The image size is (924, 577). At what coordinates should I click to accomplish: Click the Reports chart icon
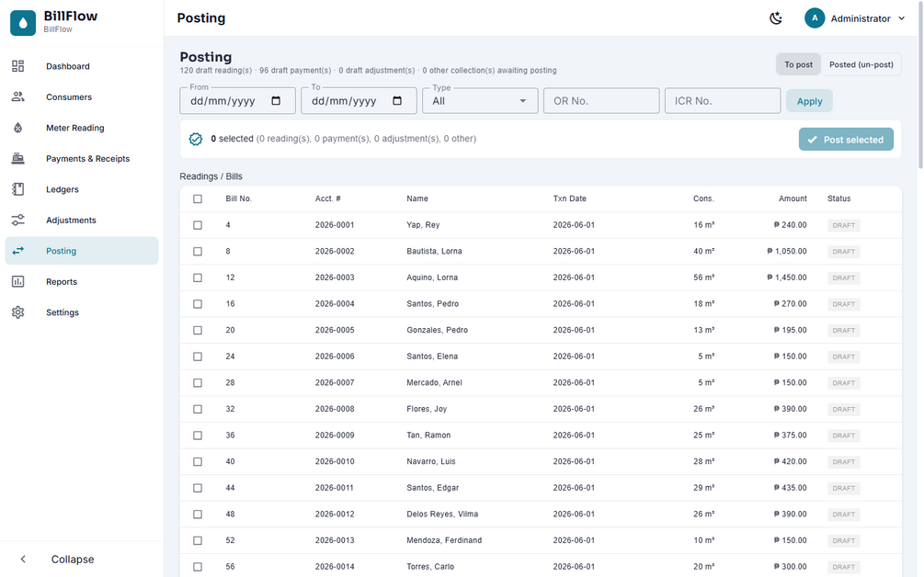(18, 281)
